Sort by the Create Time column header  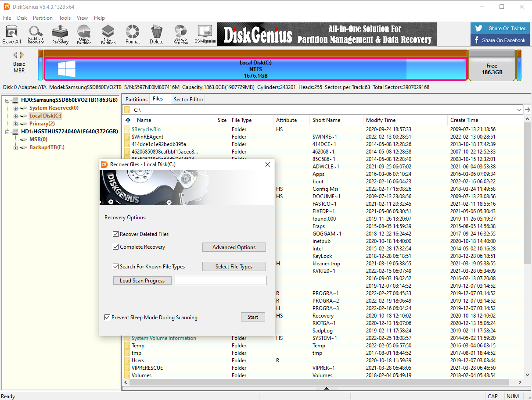[x=485, y=120]
